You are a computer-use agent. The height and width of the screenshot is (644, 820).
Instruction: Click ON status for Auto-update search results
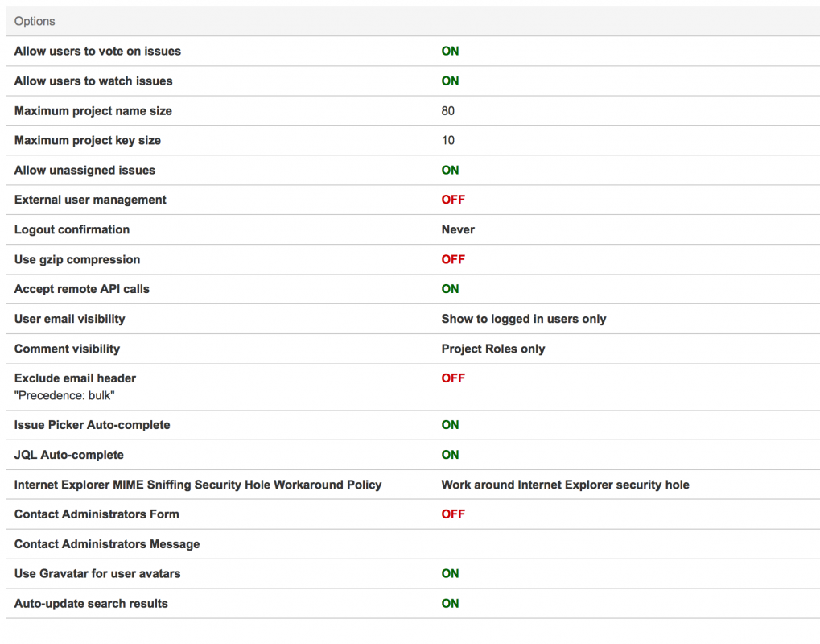pos(450,604)
